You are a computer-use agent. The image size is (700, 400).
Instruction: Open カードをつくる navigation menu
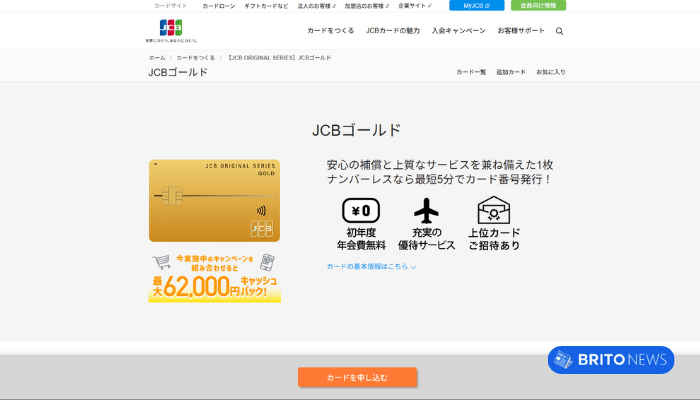(x=330, y=31)
